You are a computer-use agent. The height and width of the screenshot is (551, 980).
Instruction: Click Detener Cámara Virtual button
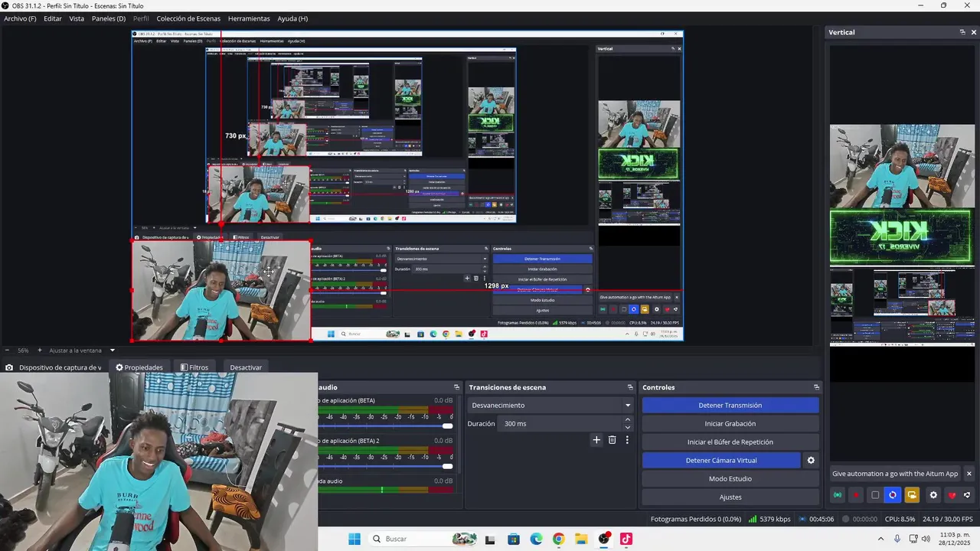(721, 460)
